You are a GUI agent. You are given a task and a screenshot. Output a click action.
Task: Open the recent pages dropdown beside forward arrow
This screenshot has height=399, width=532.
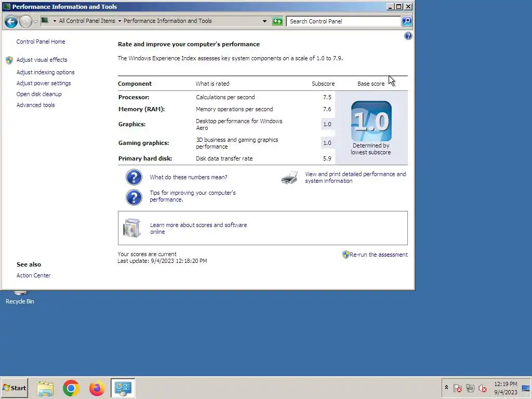35,22
